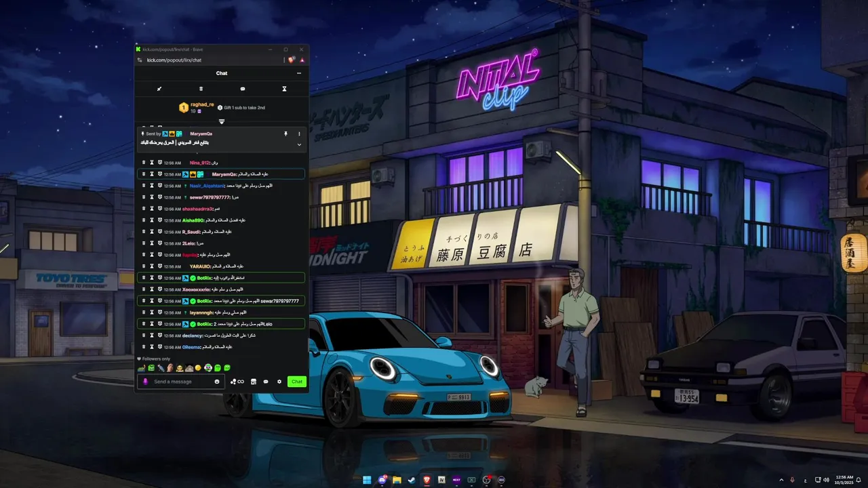The image size is (868, 488).
Task: Expand the pinned message chevron
Action: [299, 144]
